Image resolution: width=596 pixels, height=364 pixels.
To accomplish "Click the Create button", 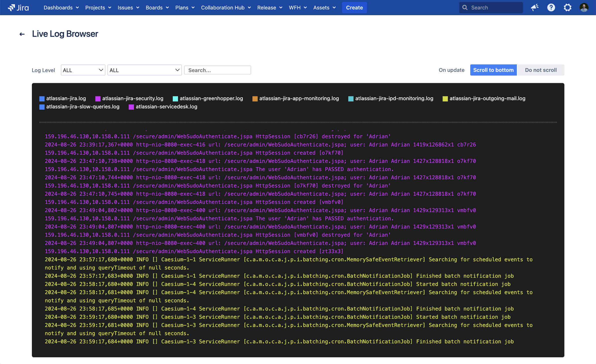I will click(x=354, y=8).
